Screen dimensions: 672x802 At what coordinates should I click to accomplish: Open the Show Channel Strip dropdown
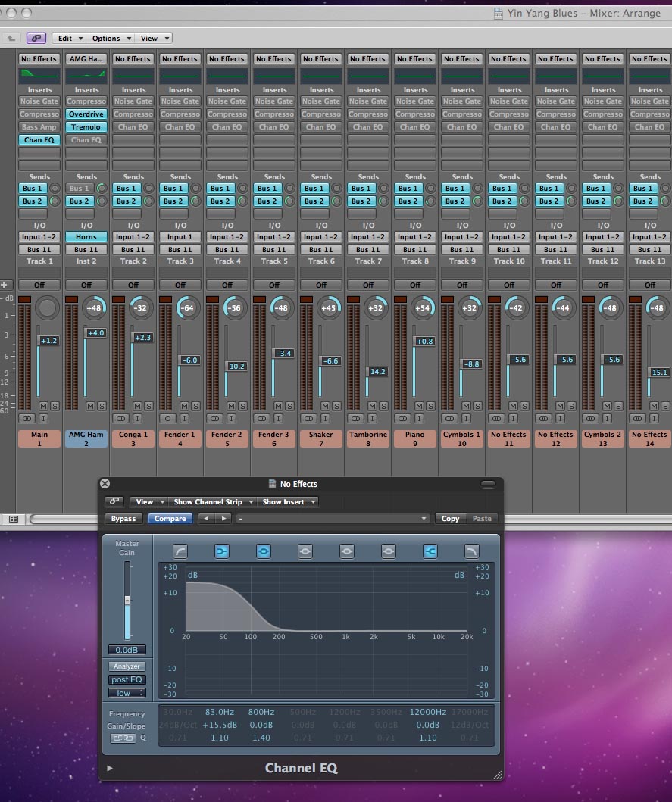click(212, 501)
